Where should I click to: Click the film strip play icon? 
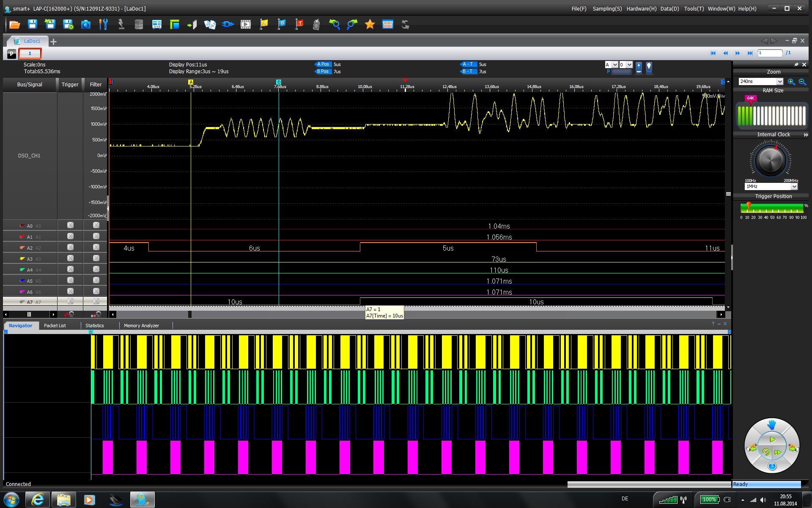point(246,25)
